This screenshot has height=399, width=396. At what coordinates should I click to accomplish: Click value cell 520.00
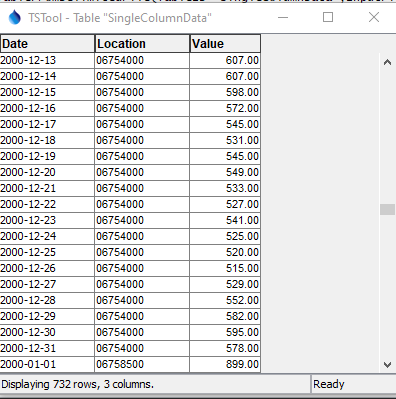click(x=225, y=252)
